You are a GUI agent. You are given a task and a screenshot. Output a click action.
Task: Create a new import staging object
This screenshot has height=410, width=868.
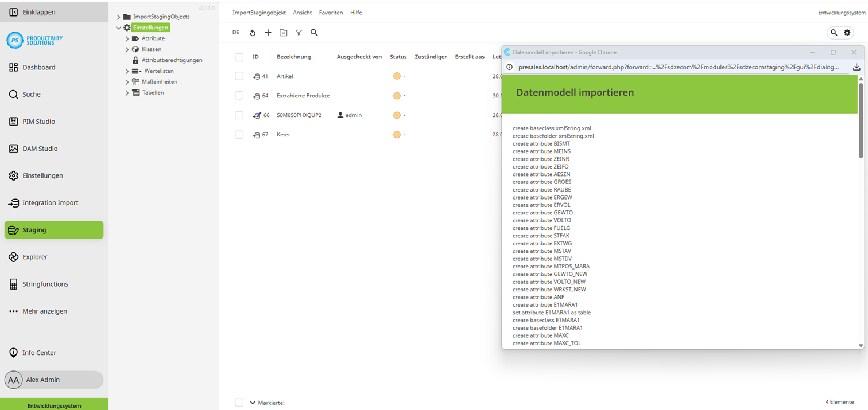pos(268,33)
